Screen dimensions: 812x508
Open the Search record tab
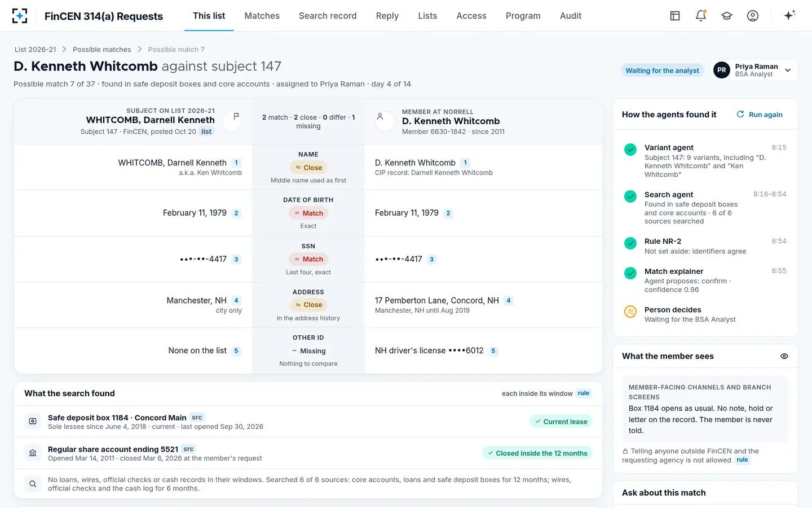[x=328, y=16]
